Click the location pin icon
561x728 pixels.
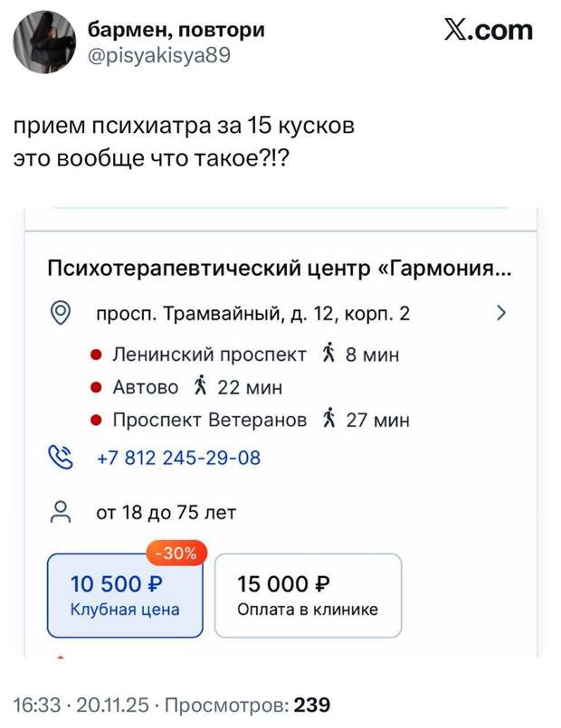[60, 314]
